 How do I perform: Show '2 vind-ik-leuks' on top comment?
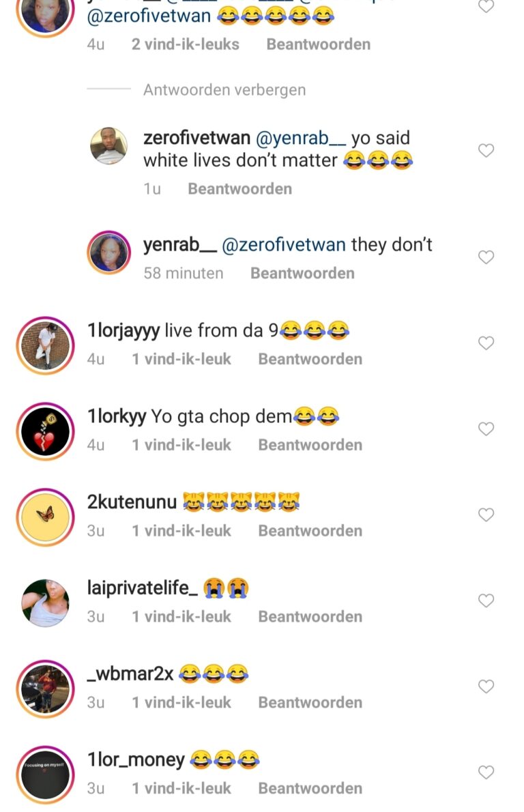[186, 44]
